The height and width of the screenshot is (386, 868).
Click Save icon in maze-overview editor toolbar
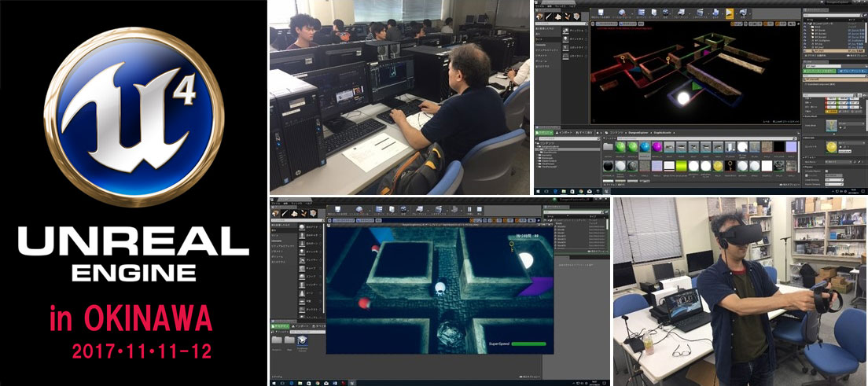[x=601, y=13]
